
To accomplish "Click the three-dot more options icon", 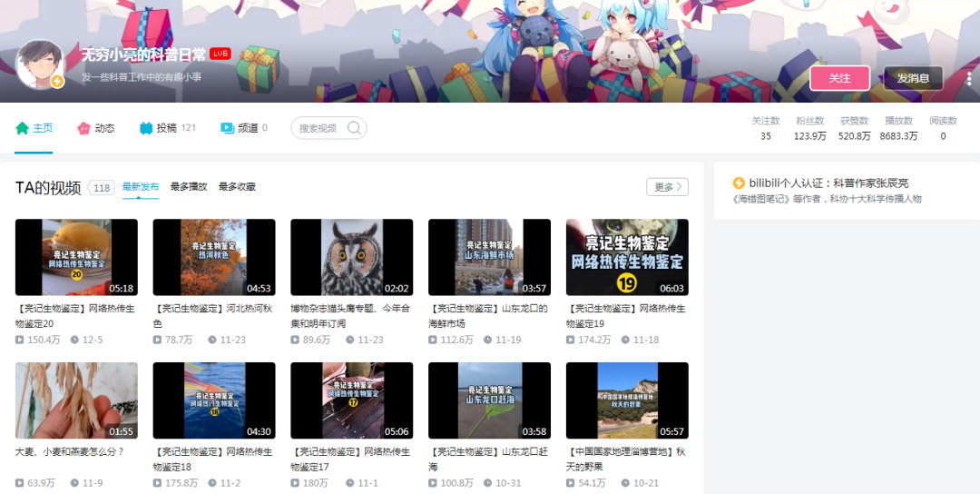I will [968, 79].
